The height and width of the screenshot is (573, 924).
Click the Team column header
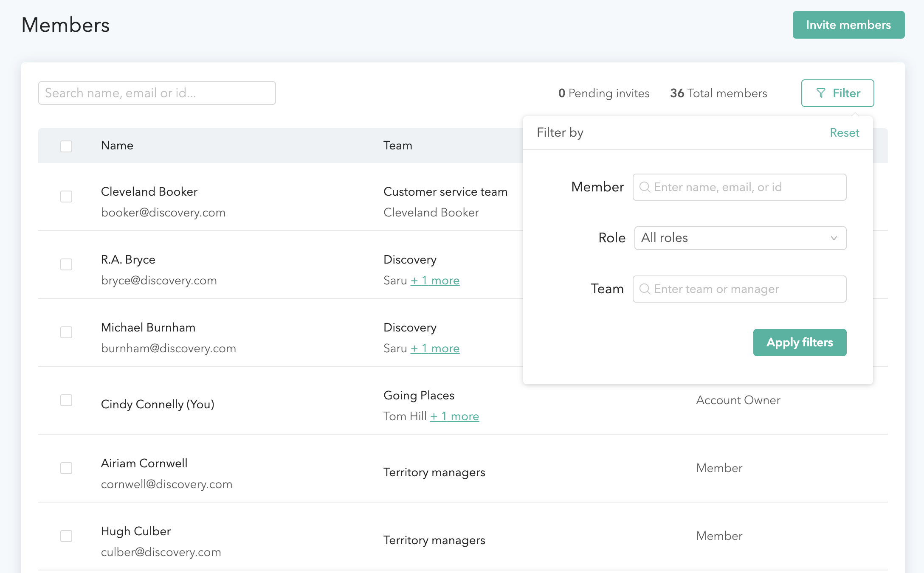[397, 146]
